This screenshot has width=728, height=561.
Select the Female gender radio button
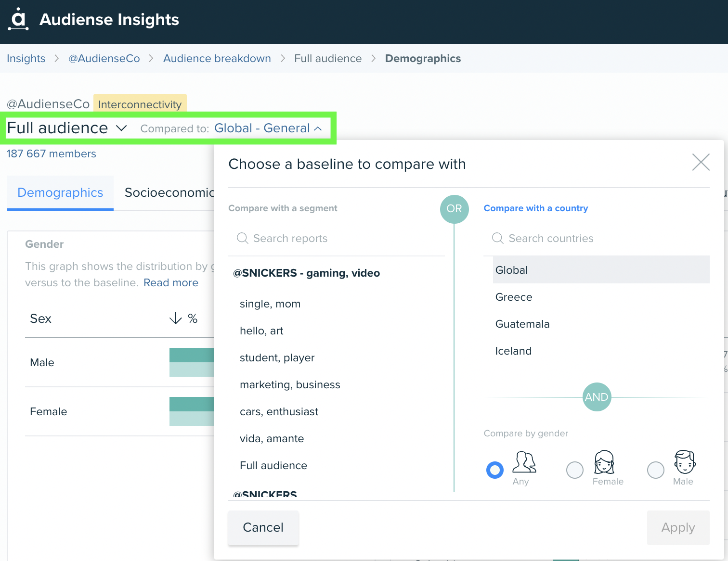pyautogui.click(x=575, y=470)
